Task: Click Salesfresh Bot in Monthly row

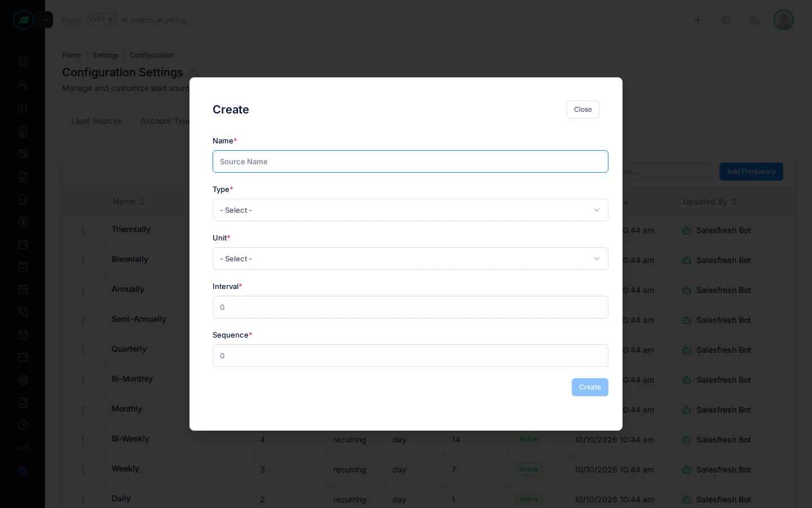Action: point(723,410)
